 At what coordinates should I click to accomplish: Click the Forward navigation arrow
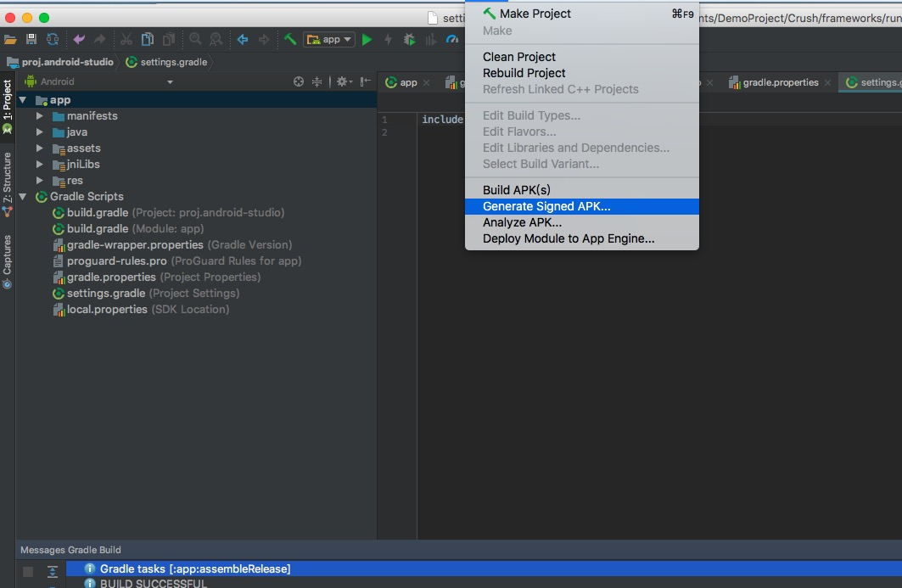(263, 40)
